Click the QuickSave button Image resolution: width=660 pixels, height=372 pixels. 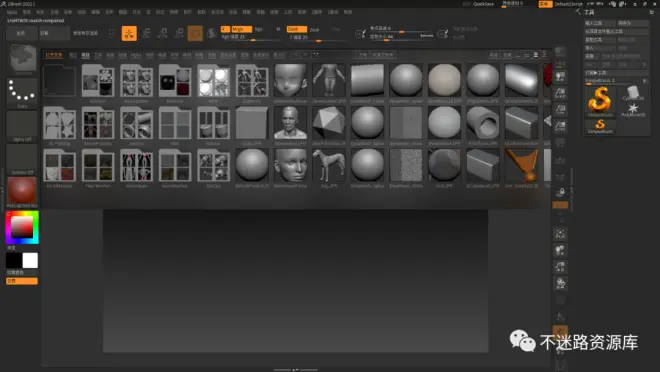tap(483, 4)
